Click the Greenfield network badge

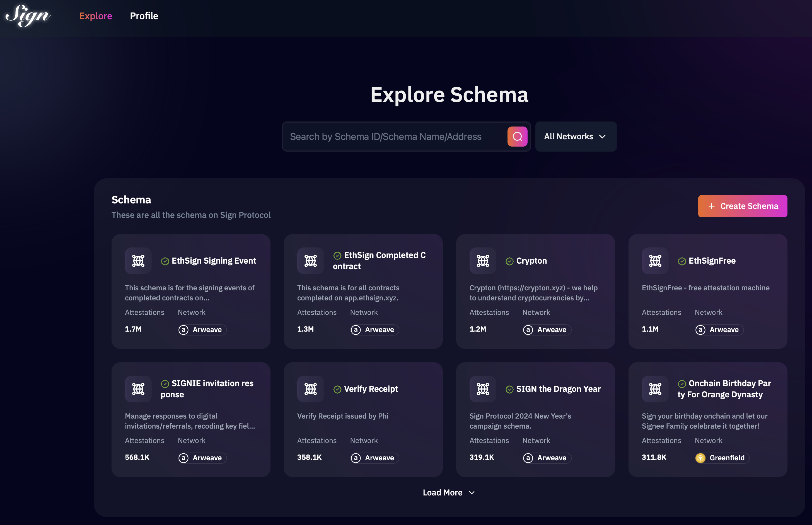tap(722, 458)
